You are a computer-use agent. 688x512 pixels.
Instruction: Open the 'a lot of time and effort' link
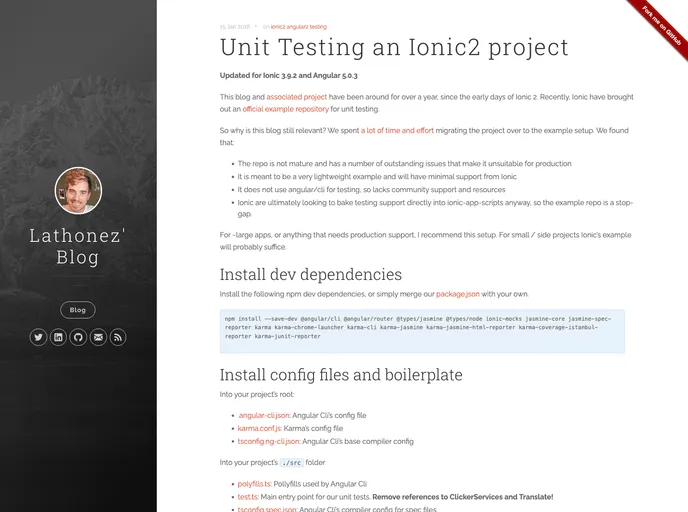397,130
